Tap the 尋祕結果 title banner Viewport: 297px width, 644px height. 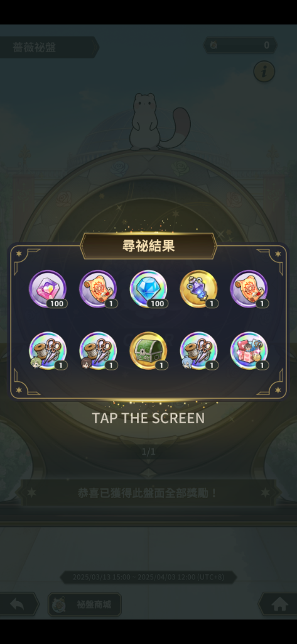point(148,246)
